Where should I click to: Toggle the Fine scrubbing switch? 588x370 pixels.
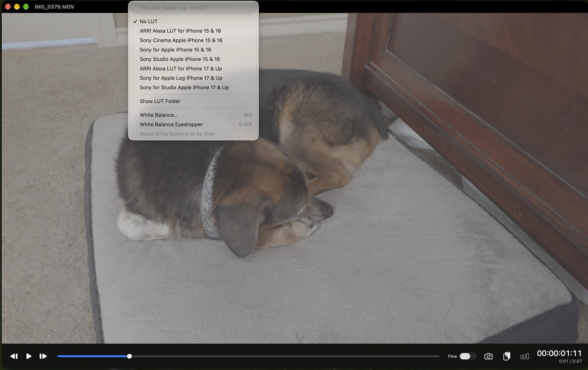coord(467,356)
